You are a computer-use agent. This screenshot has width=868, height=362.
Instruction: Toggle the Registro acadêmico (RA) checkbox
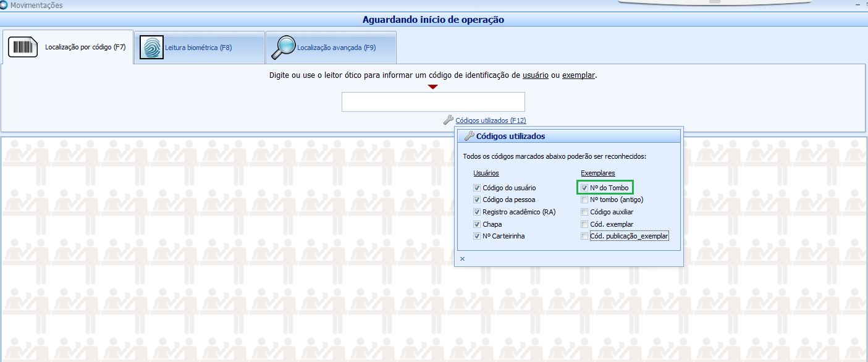coord(477,212)
